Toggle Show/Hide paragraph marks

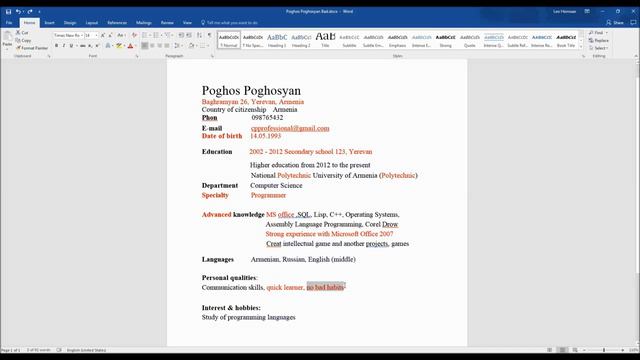210,36
